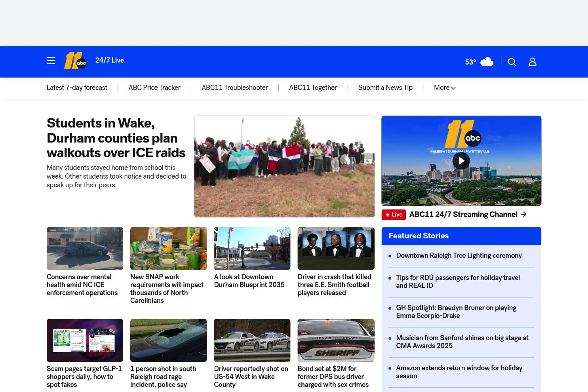Open the student protest walkout photo
Screen dimensions: 588x392
(284, 166)
